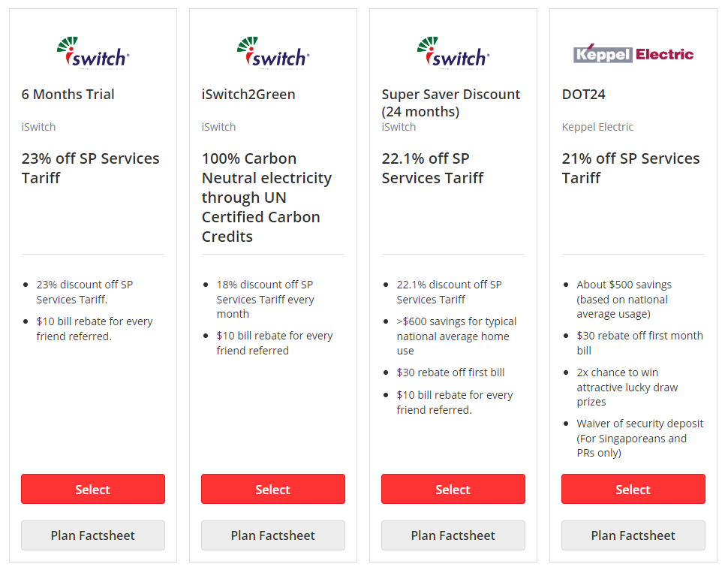The width and height of the screenshot is (728, 570).
Task: Click the iSwitch logo on 6 Months Trial card
Action: click(93, 53)
